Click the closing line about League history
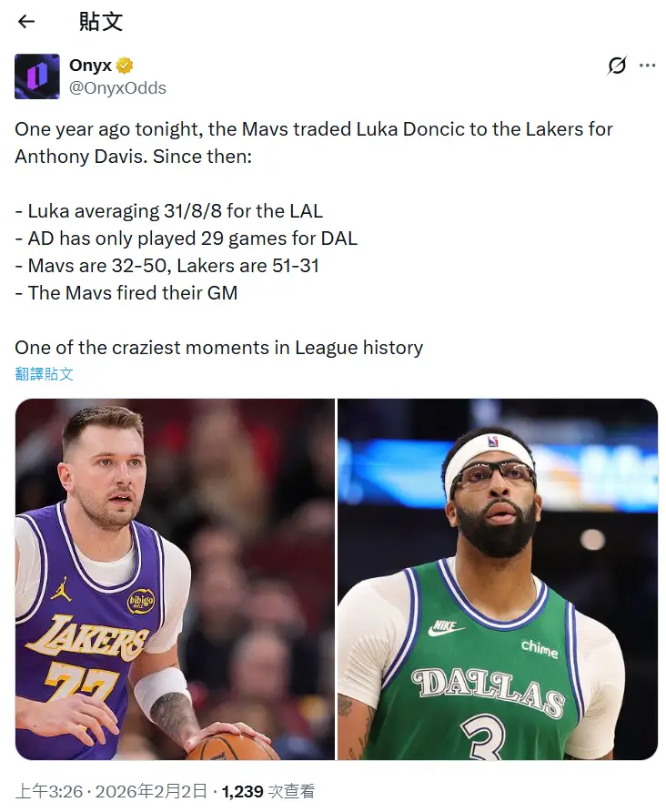Viewport: 666px width, 812px height. (x=219, y=348)
